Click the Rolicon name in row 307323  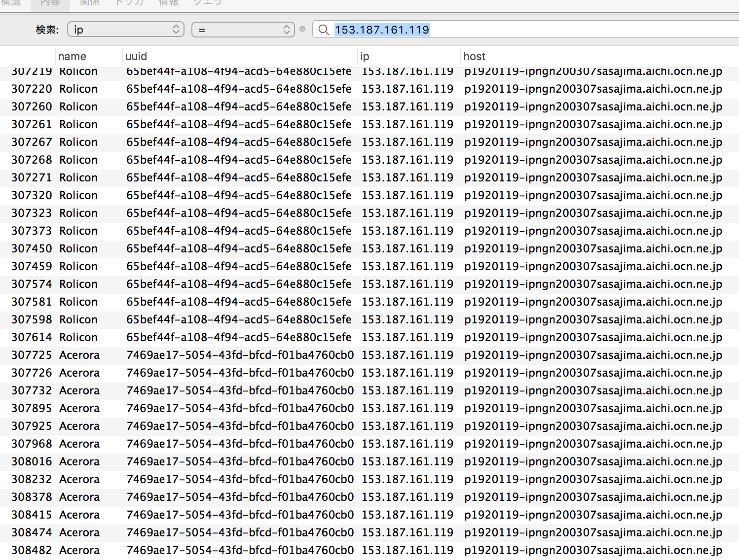tap(78, 213)
